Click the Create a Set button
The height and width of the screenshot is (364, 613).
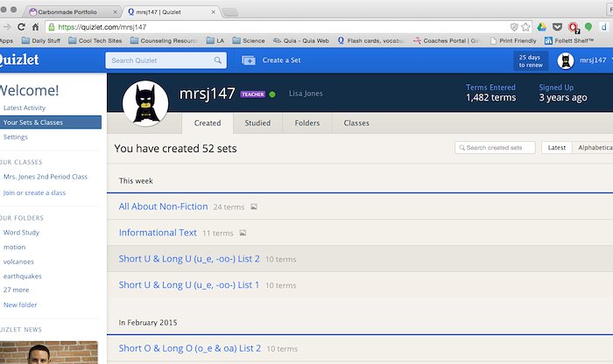pyautogui.click(x=271, y=60)
